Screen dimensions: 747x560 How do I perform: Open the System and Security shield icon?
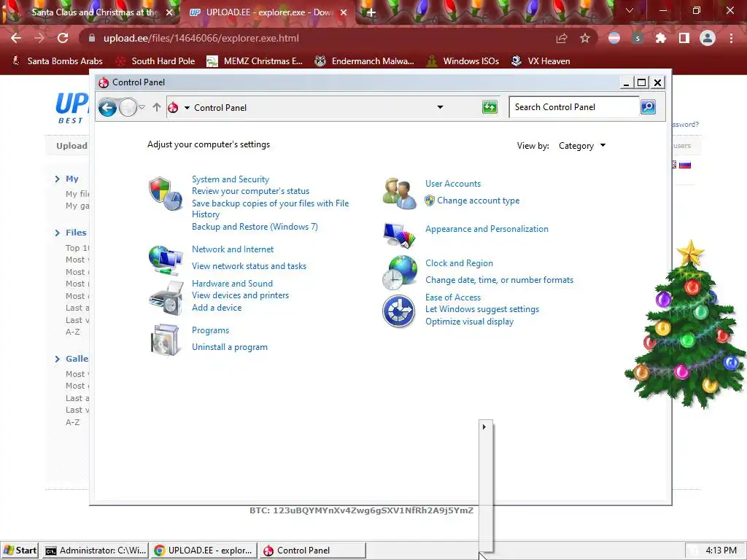165,193
